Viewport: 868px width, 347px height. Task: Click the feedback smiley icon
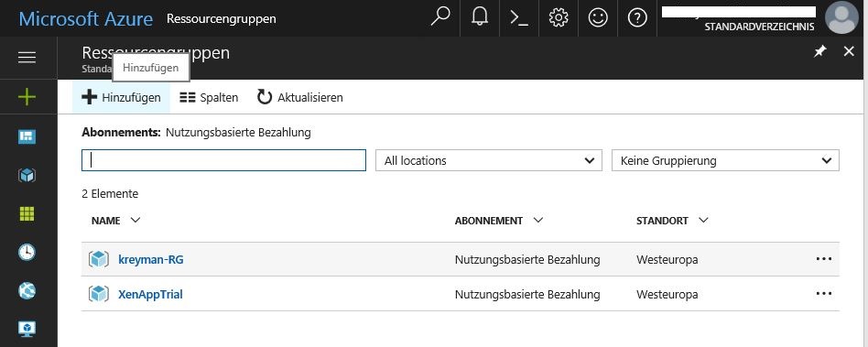[598, 18]
